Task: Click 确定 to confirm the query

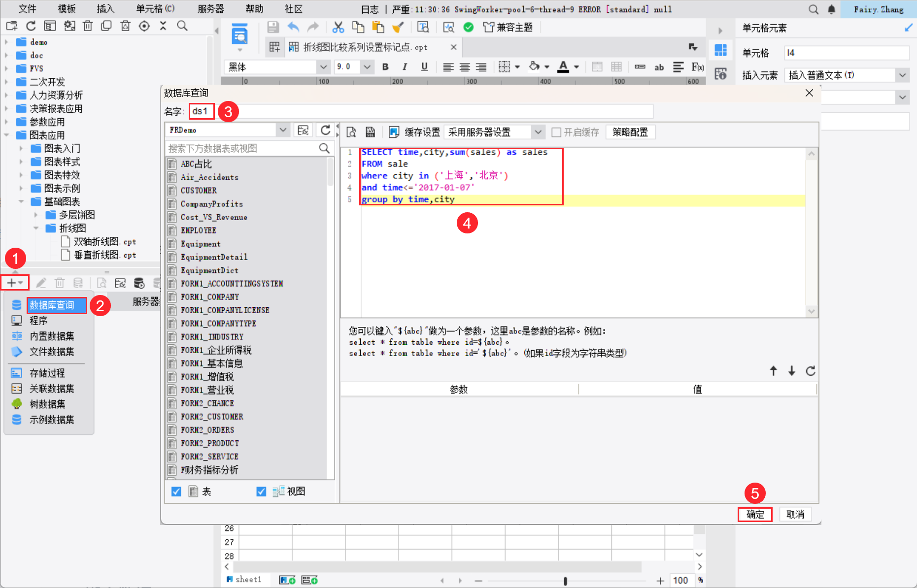Action: [x=755, y=515]
